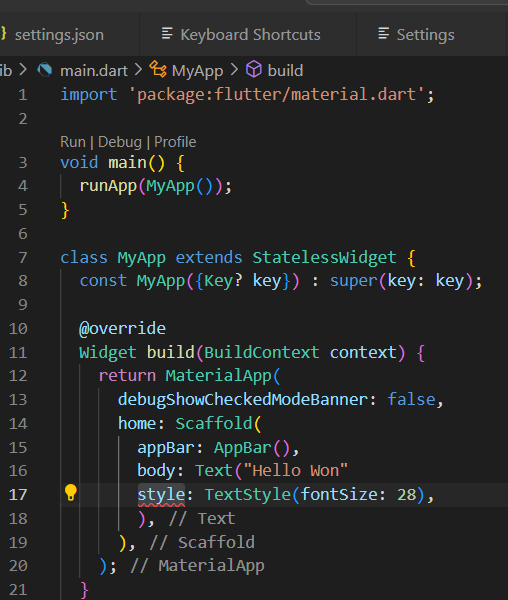Click the extends keyword on line 7

tap(209, 258)
